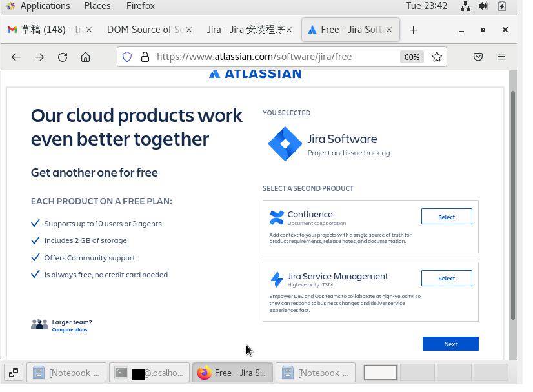
Task: Open Firefox hamburger application menu
Action: coord(501,57)
